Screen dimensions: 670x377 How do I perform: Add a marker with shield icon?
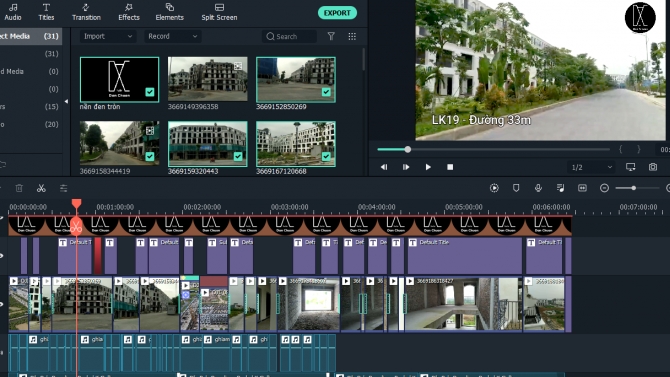click(516, 188)
